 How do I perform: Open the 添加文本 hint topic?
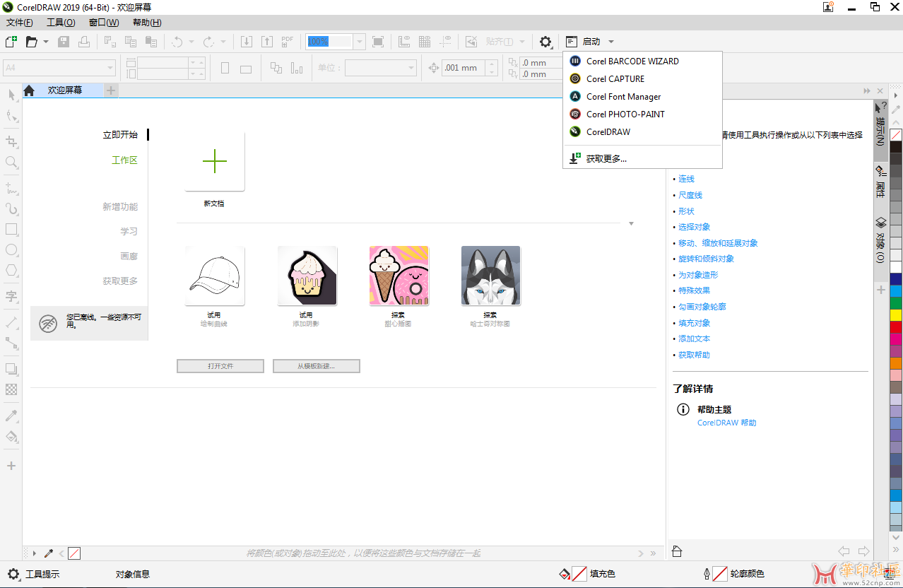tap(694, 339)
